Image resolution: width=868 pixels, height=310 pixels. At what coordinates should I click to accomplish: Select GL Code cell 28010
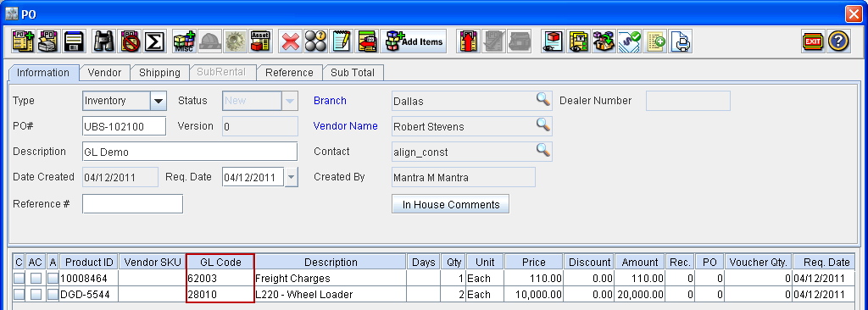point(220,295)
